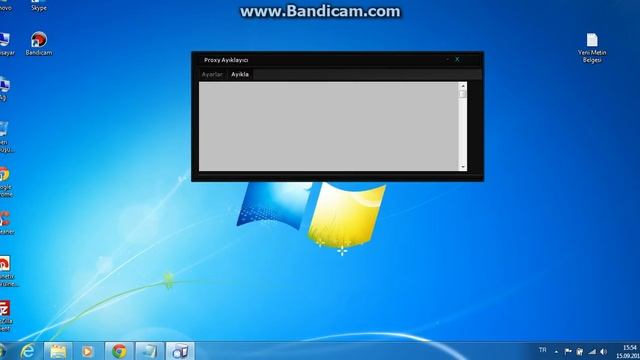The width and height of the screenshot is (640, 360).
Task: Close the Proxy Ayıklayıcı window
Action: 457,60
